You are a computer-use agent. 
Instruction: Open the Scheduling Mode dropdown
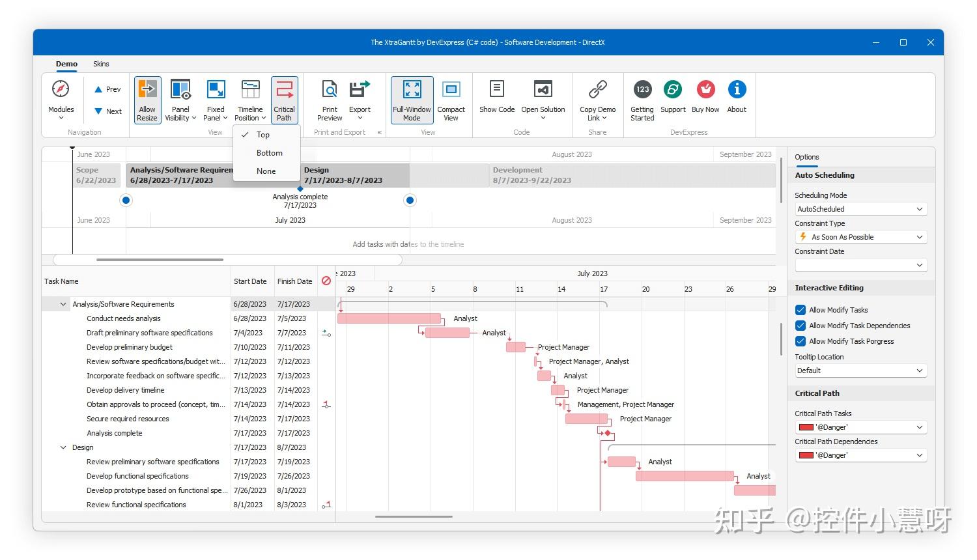click(x=920, y=208)
